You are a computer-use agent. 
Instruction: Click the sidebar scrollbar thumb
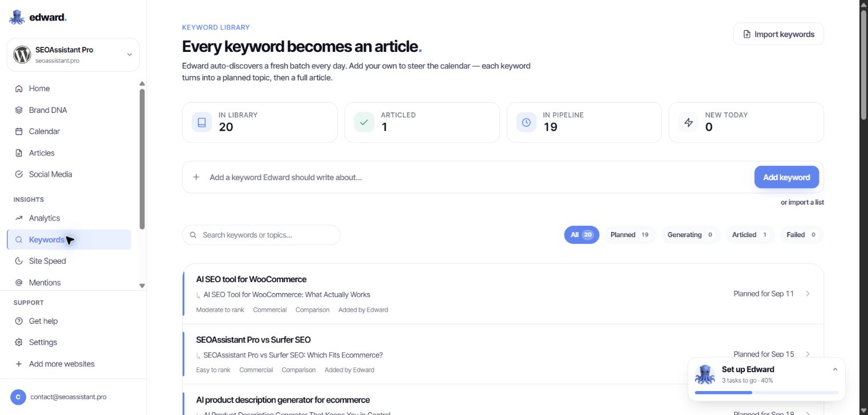pos(142,158)
